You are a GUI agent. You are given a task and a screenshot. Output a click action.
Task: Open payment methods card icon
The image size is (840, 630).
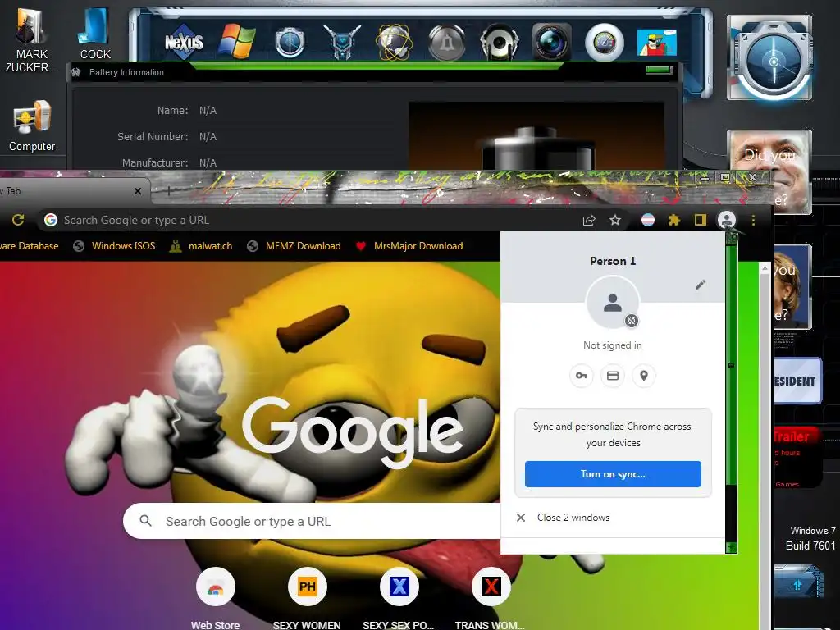point(612,376)
